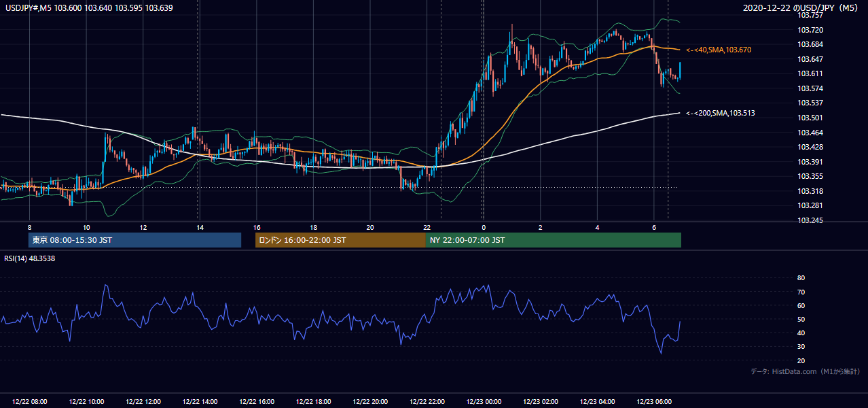
Task: Click the 12/23 04:00 time label
Action: pos(597,402)
